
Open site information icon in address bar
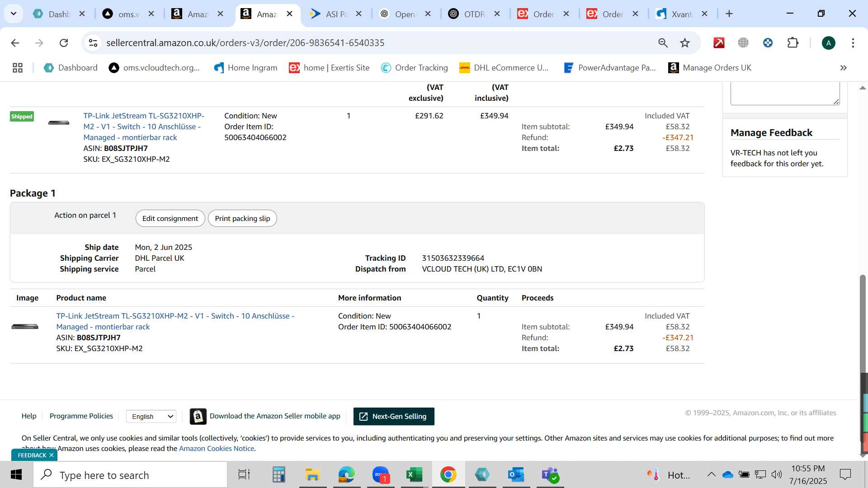pos(93,43)
